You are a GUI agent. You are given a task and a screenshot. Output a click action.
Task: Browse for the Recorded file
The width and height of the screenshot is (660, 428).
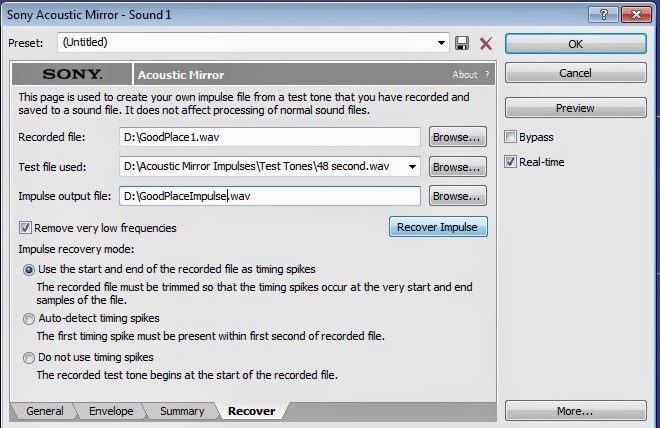tap(458, 137)
